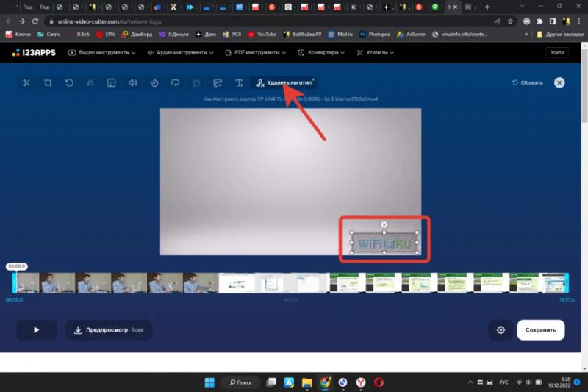Click the Сбросить reset link
The width and height of the screenshot is (588, 392).
(527, 83)
